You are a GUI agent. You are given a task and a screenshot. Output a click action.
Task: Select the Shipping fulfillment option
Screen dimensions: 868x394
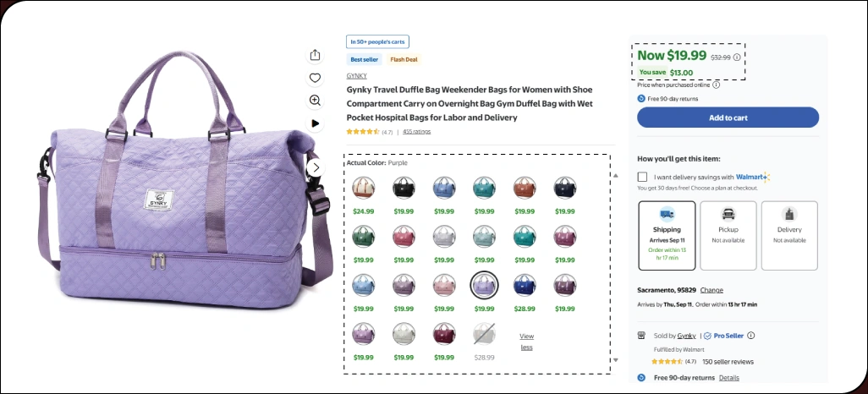pyautogui.click(x=667, y=236)
